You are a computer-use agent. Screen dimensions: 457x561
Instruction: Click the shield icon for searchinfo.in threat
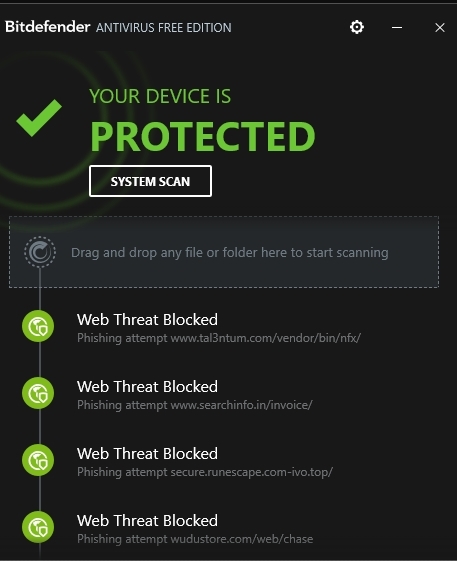coord(38,393)
